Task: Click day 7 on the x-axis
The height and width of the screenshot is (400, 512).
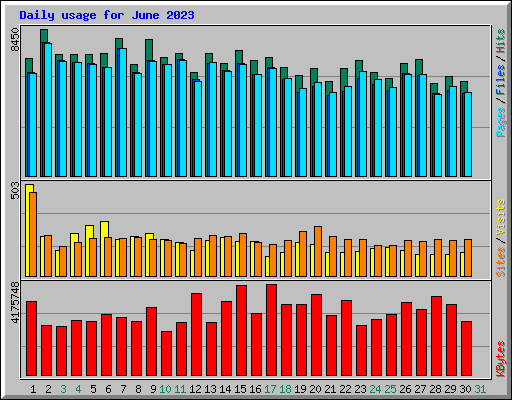Action: 123,389
